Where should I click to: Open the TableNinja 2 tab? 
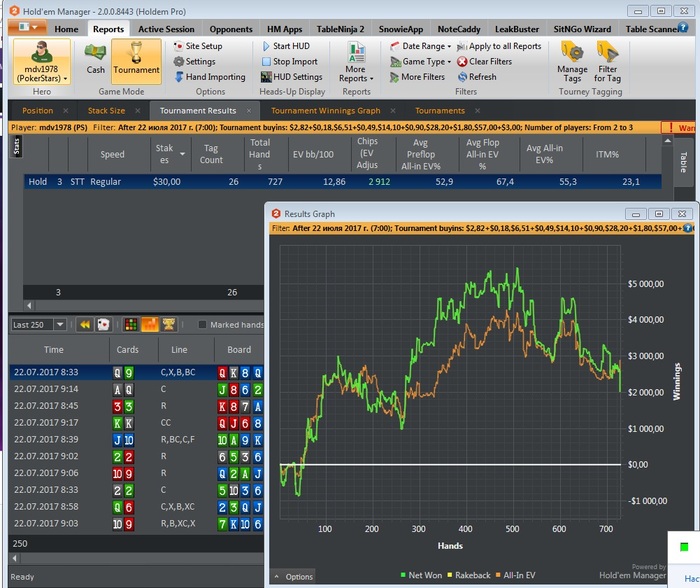click(x=340, y=29)
